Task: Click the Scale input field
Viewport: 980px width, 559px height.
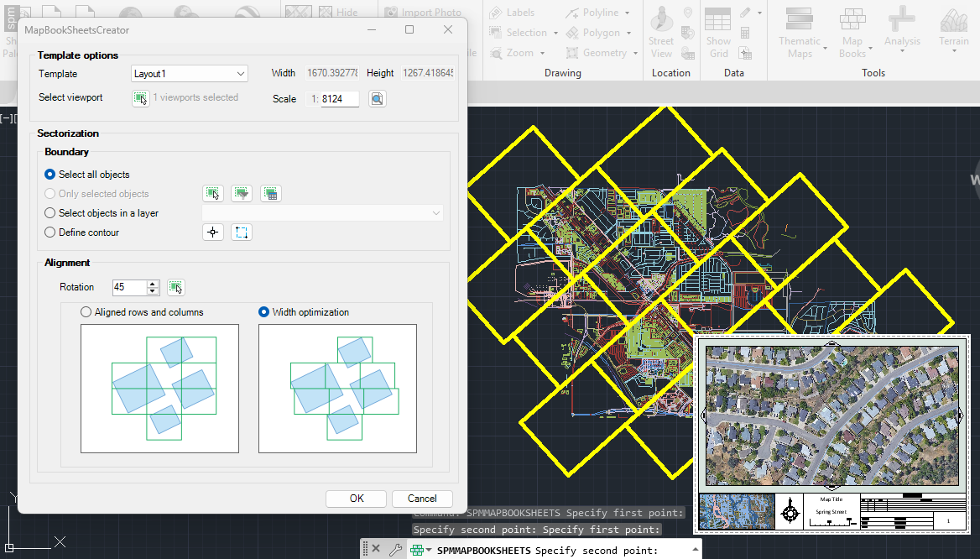Action: click(339, 99)
